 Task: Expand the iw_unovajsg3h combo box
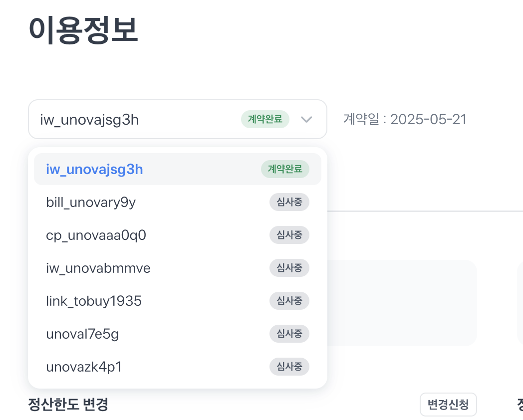point(178,119)
